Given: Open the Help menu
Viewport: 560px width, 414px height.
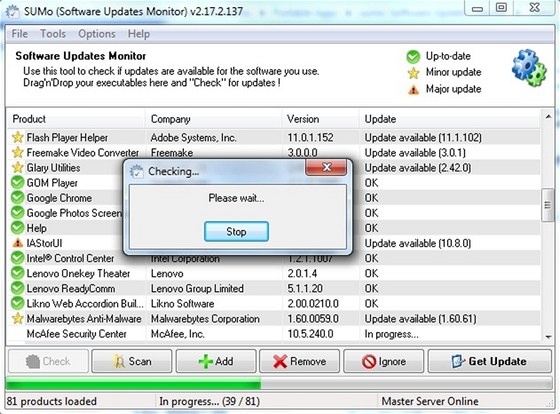Looking at the screenshot, I should click(x=139, y=34).
